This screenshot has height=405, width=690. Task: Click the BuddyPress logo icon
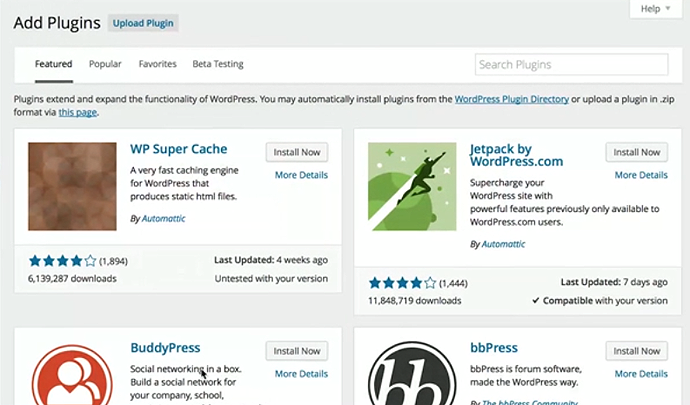72,375
